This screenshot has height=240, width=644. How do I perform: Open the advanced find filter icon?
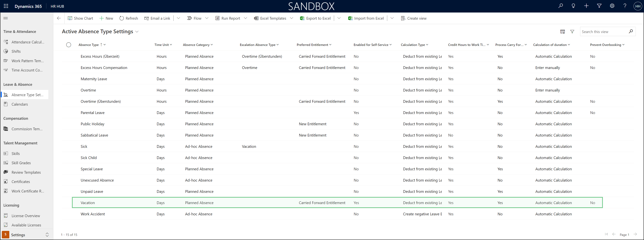[x=599, y=6]
